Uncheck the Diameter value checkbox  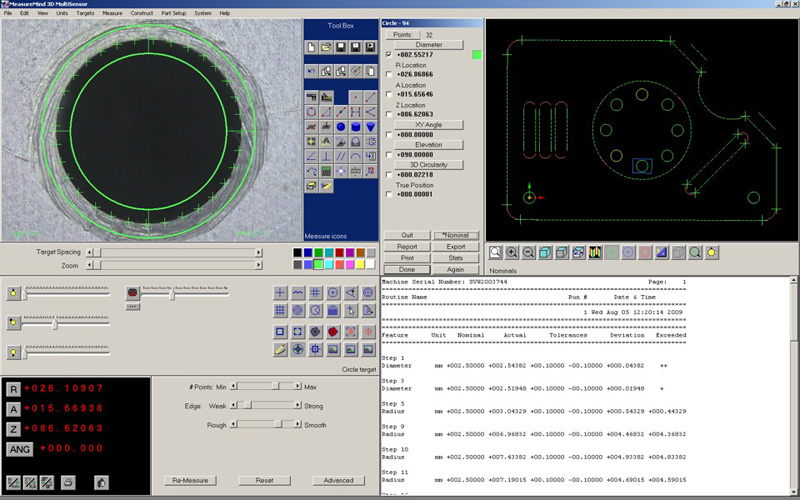pos(389,54)
